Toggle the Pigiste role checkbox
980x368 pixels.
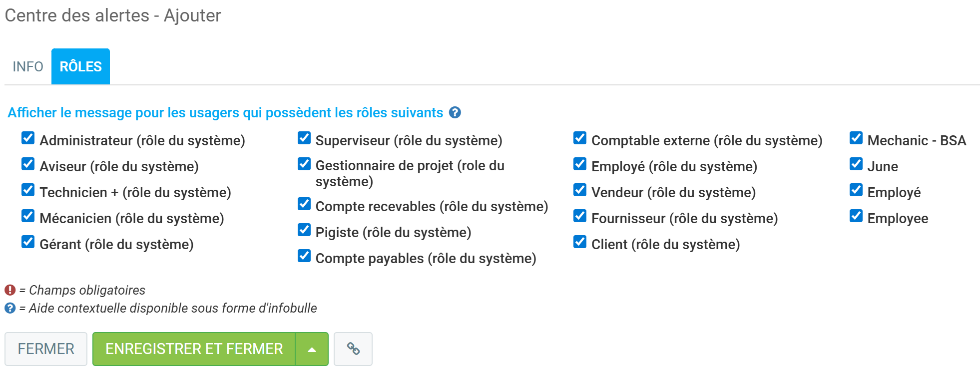click(x=304, y=230)
